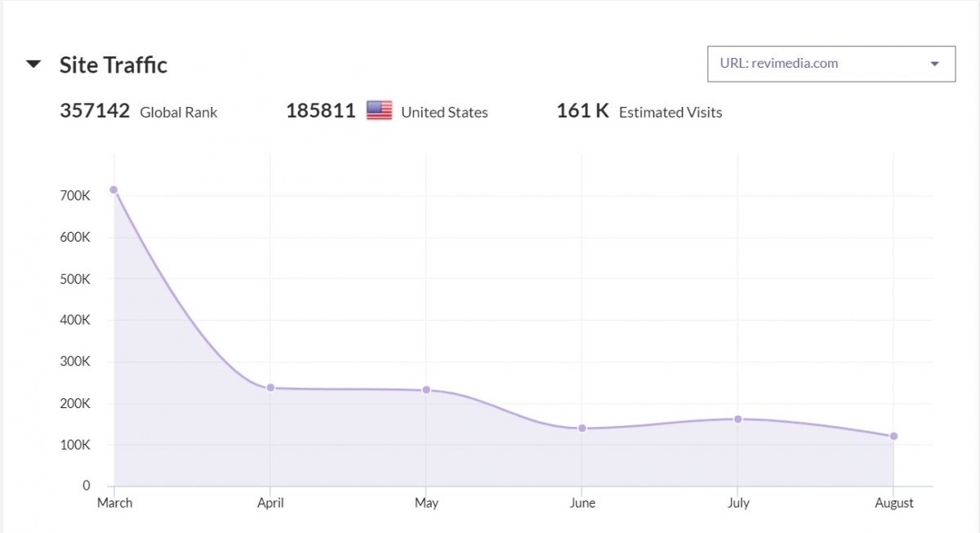Select the May data point marker
The width and height of the screenshot is (980, 533).
coord(426,390)
